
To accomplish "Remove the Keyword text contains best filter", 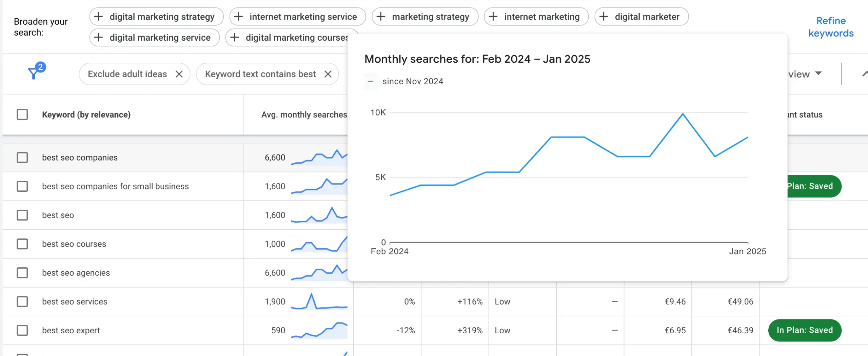I will tap(328, 74).
